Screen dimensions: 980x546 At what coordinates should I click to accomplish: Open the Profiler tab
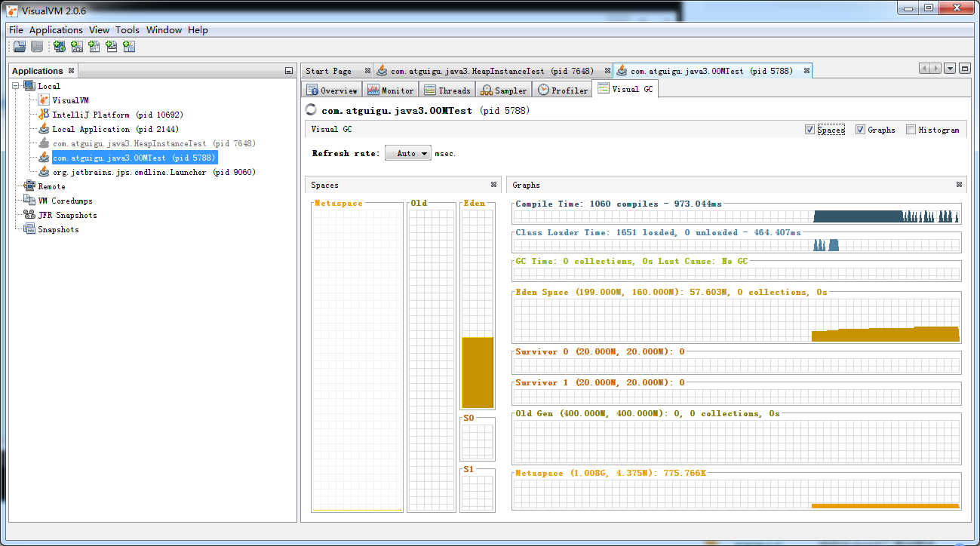tap(562, 90)
